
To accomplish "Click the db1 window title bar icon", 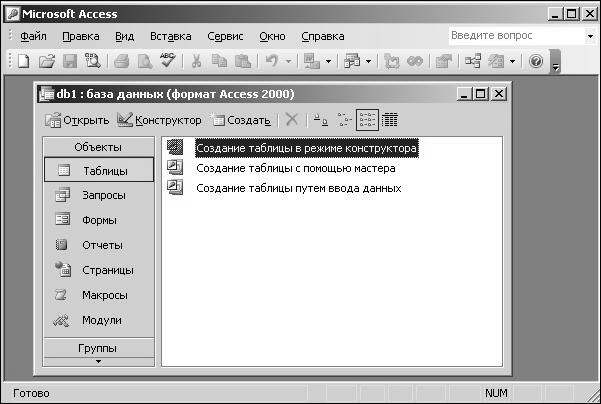I will click(47, 94).
